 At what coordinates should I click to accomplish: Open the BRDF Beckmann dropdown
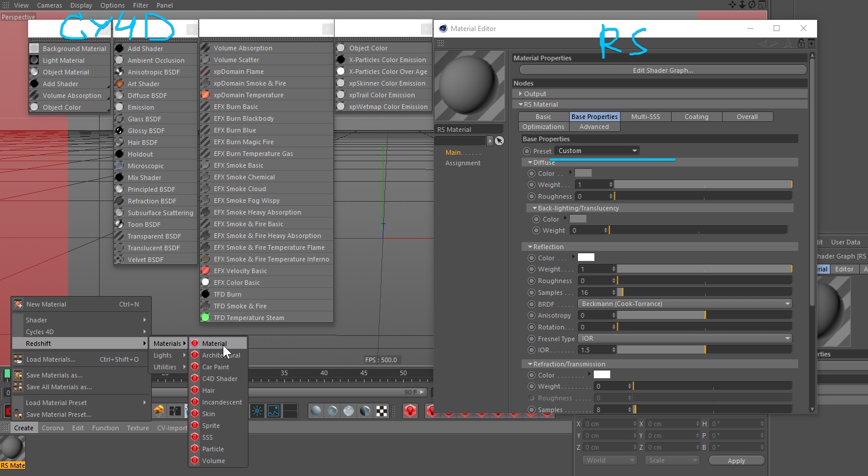pos(685,304)
